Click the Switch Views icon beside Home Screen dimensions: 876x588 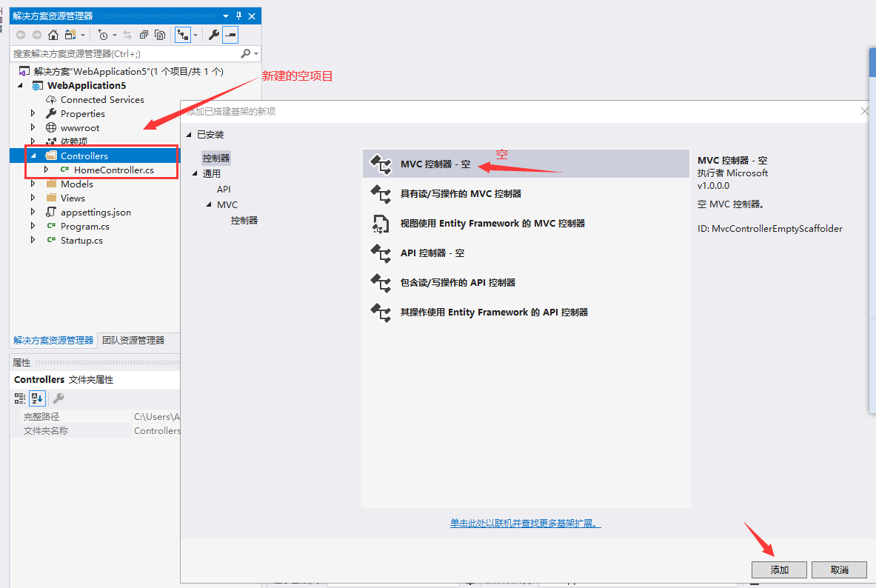click(x=70, y=35)
